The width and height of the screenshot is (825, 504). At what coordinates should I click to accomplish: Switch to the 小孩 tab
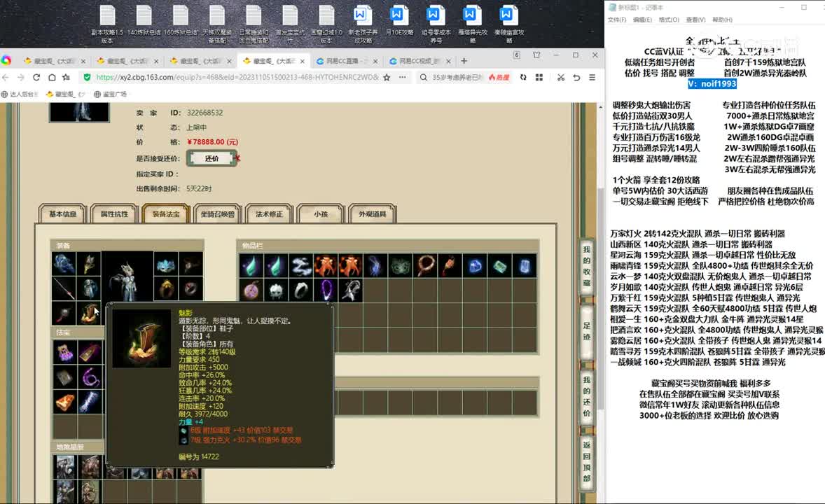pyautogui.click(x=321, y=214)
